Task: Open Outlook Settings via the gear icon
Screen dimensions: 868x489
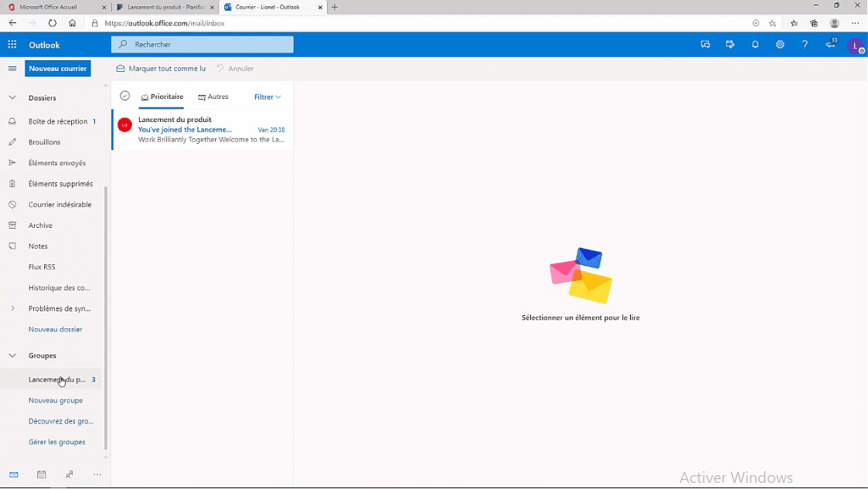Action: pos(780,45)
